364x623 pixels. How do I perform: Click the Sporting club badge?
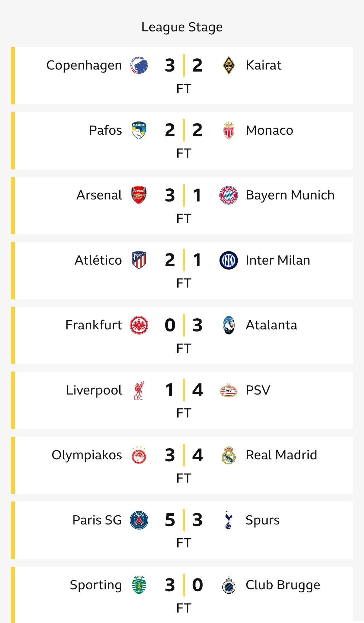(139, 585)
